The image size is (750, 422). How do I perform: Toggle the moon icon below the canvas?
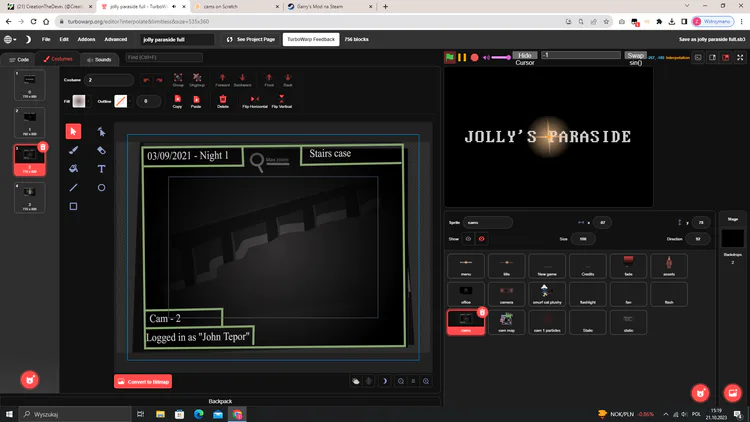click(x=385, y=381)
